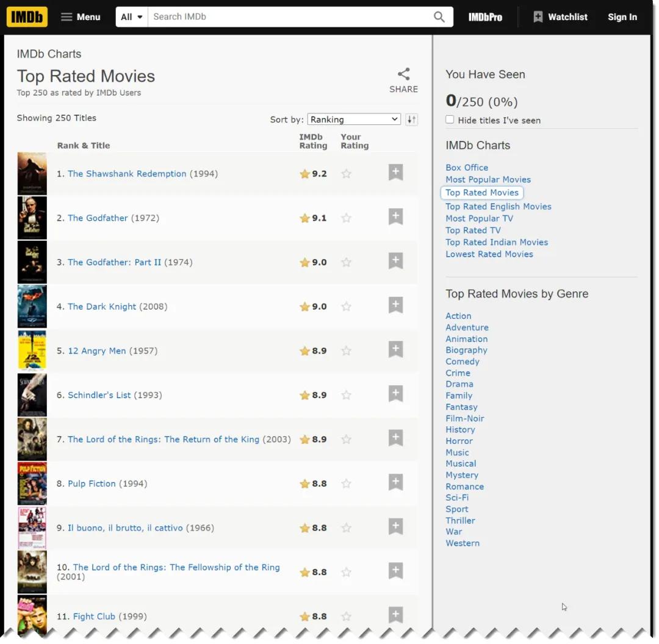Rate The Shawshank Redemption with star
Image resolution: width=659 pixels, height=644 pixels.
(347, 174)
